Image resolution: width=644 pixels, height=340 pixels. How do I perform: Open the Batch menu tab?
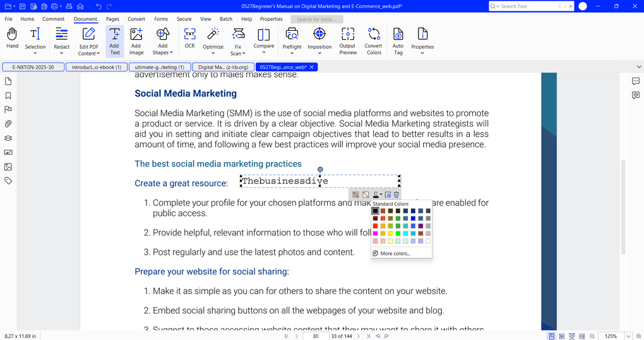(x=226, y=19)
